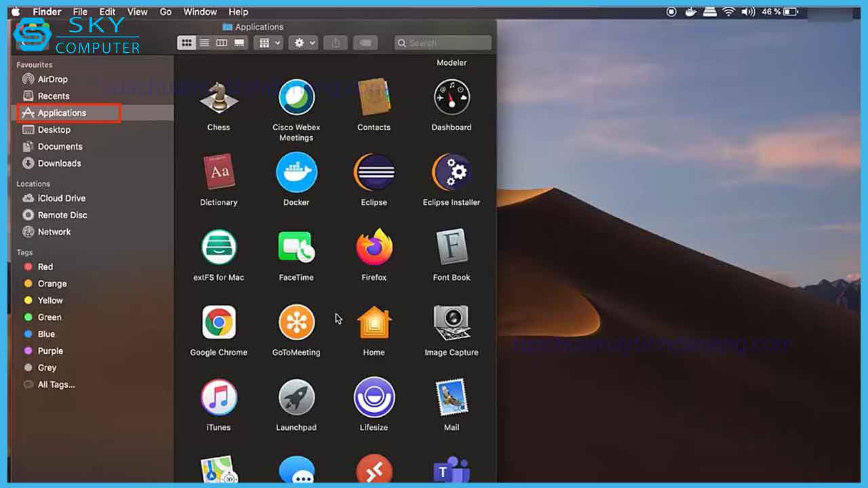Open the Finder menu
The width and height of the screenshot is (868, 488).
[x=47, y=12]
